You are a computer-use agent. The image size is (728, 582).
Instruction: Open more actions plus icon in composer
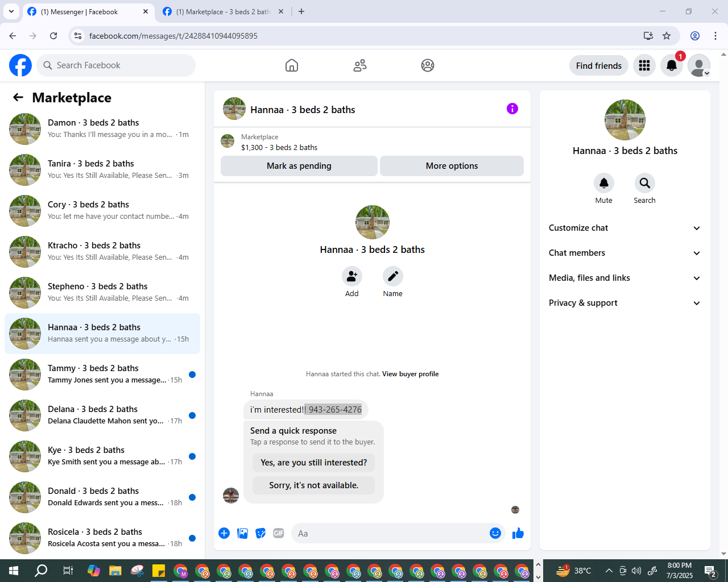(224, 533)
